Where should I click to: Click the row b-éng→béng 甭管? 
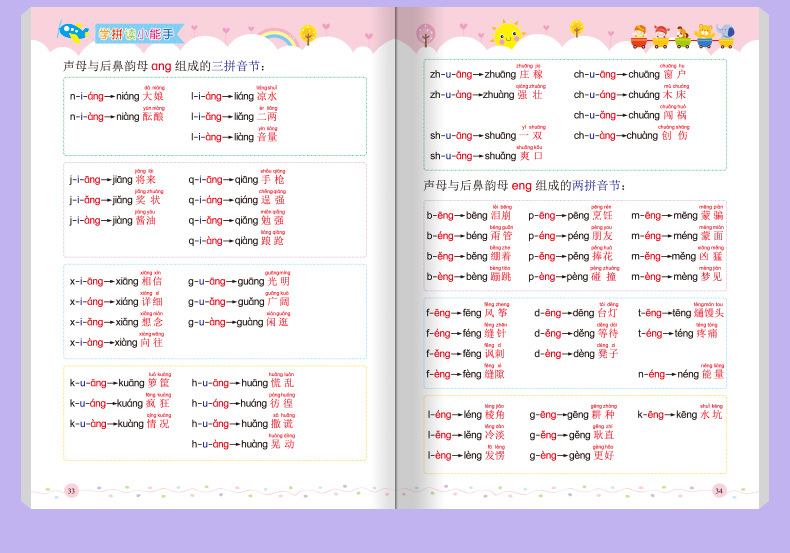[x=470, y=234]
